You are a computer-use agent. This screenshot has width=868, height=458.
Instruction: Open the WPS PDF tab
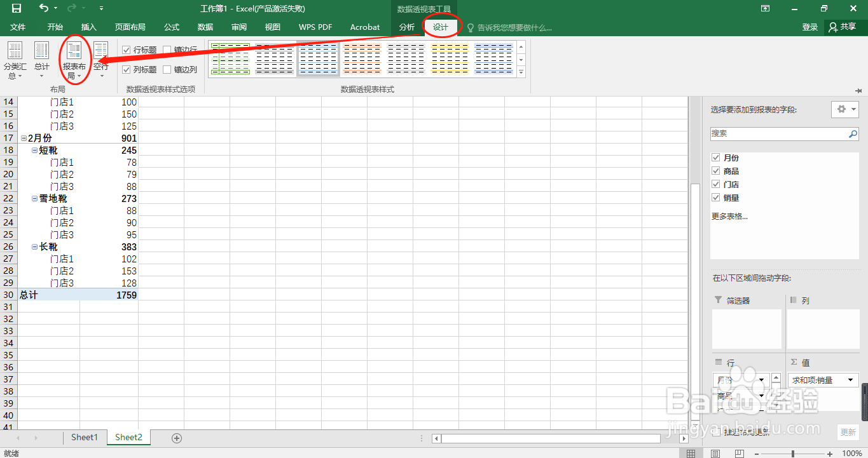[x=315, y=27]
